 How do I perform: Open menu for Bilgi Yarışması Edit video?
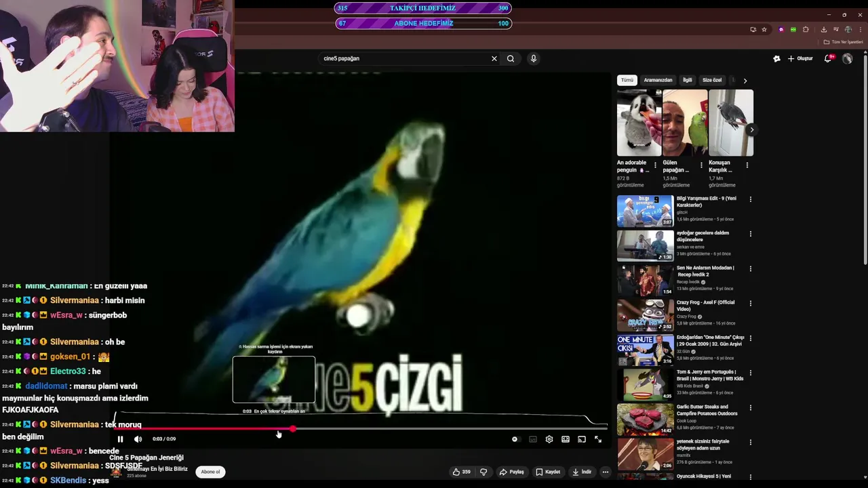coord(750,199)
